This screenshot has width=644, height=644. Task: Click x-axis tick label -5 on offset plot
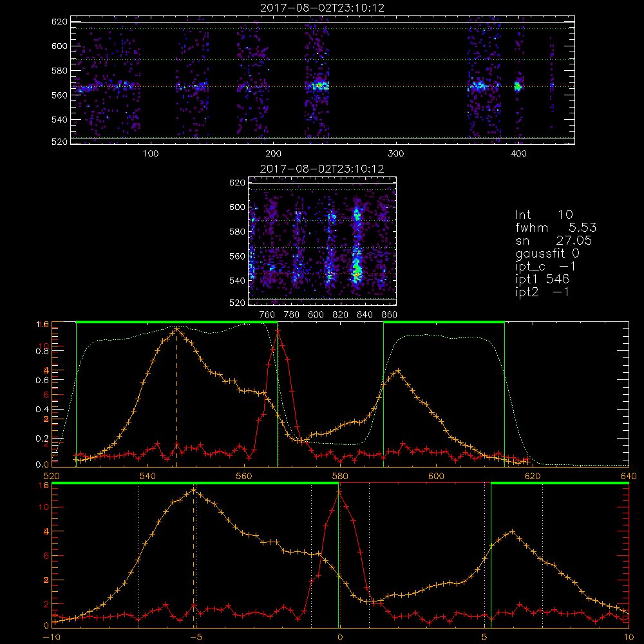tap(196, 638)
